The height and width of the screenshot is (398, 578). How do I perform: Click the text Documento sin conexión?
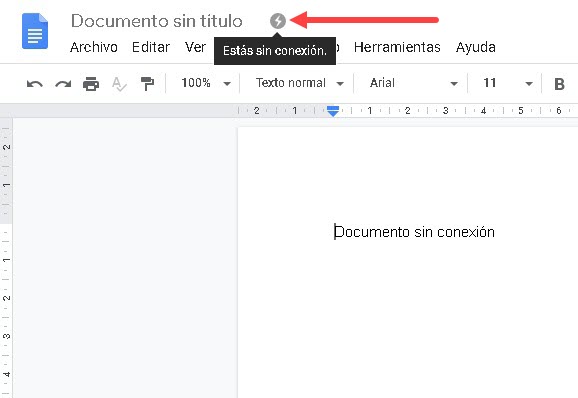point(414,232)
